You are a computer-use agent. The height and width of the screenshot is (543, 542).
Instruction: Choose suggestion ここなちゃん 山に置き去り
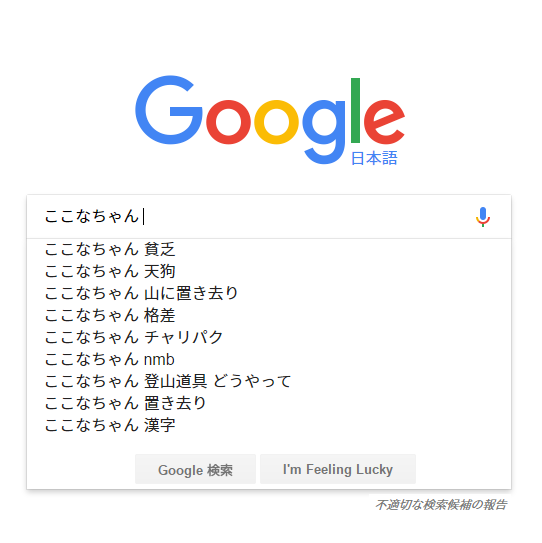tap(269, 293)
